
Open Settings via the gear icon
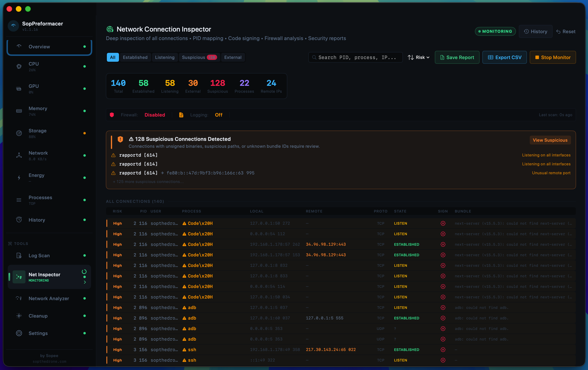click(19, 333)
